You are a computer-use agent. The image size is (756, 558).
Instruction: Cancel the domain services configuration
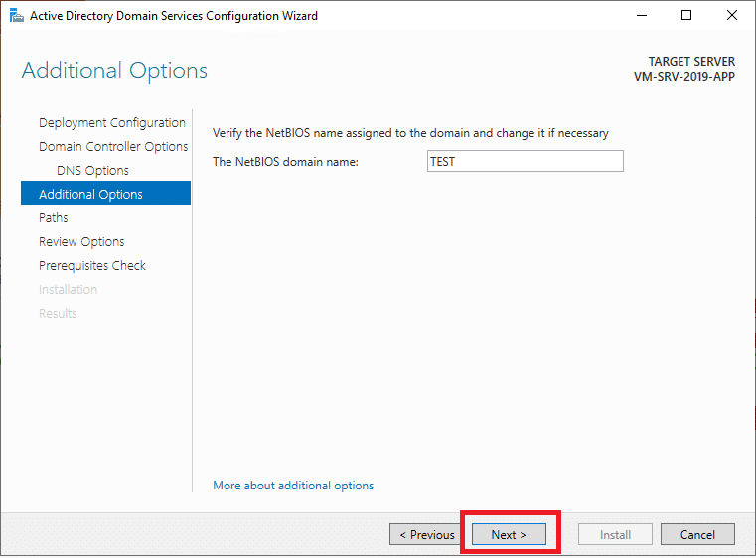[697, 534]
